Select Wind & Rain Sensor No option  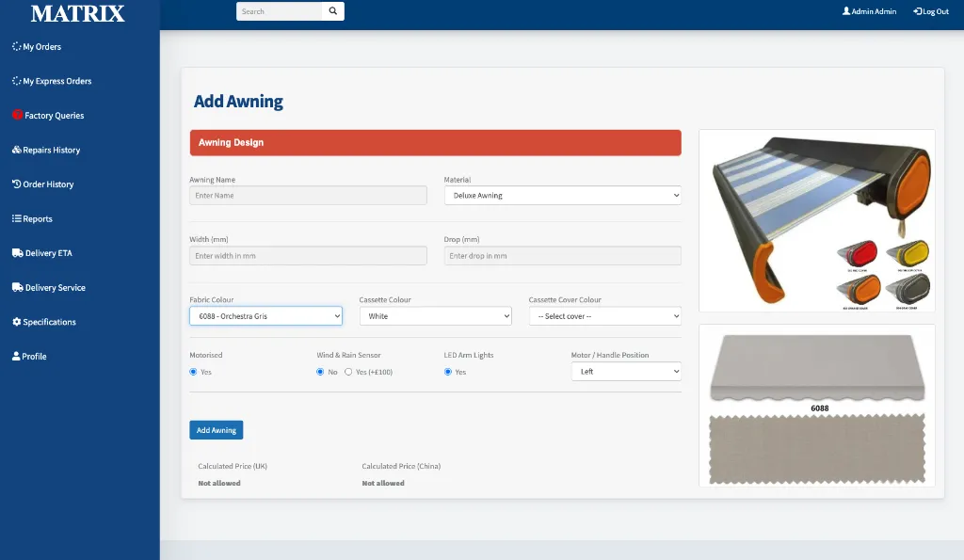tap(320, 372)
